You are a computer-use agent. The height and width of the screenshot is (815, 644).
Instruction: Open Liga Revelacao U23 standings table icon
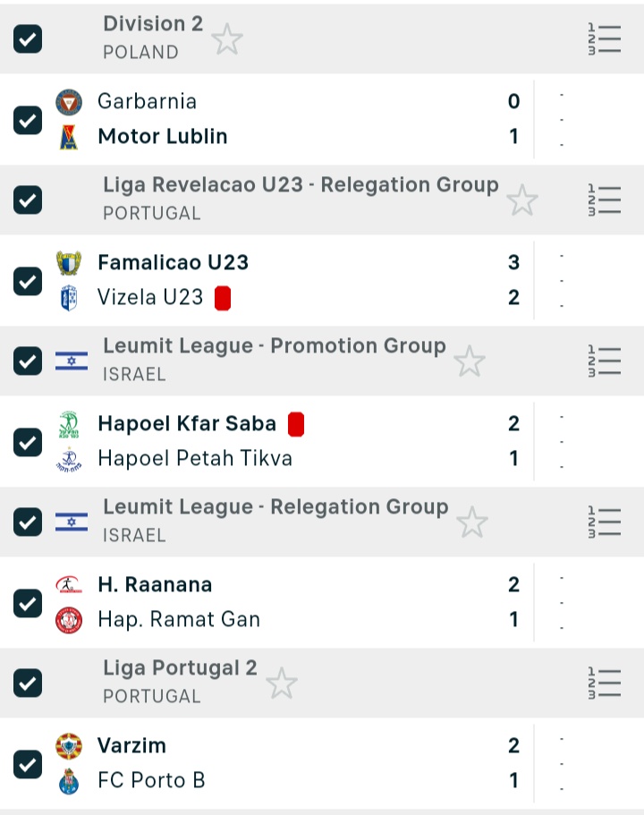(605, 200)
